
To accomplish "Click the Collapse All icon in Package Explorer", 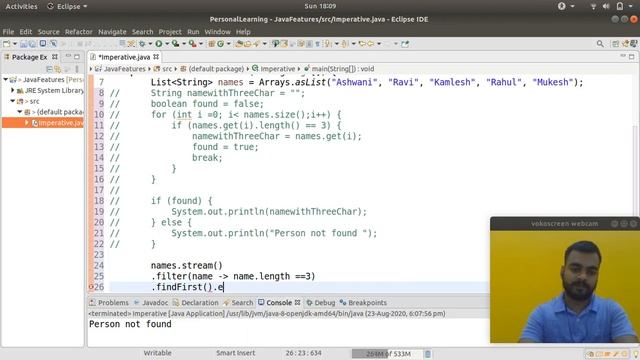I will point(49,69).
